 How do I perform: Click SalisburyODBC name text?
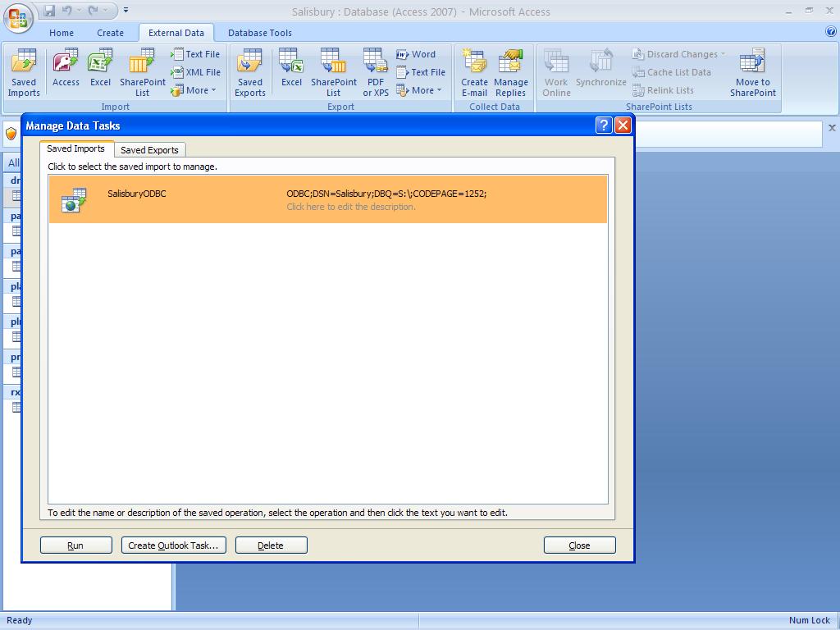(137, 194)
